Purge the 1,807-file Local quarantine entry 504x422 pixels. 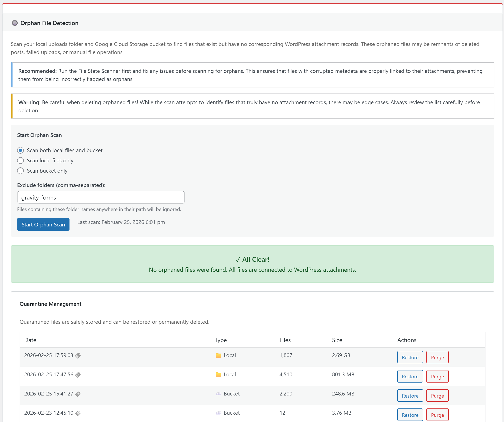[x=437, y=357]
